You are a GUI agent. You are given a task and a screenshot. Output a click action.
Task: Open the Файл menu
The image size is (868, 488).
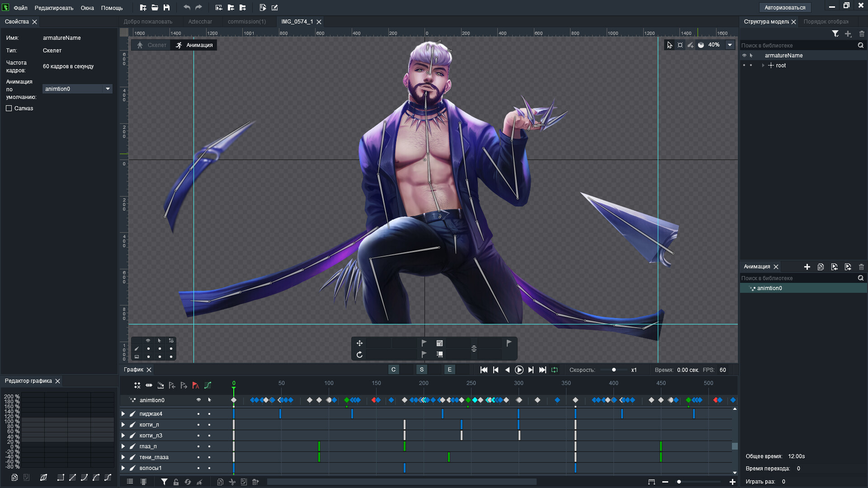click(20, 8)
